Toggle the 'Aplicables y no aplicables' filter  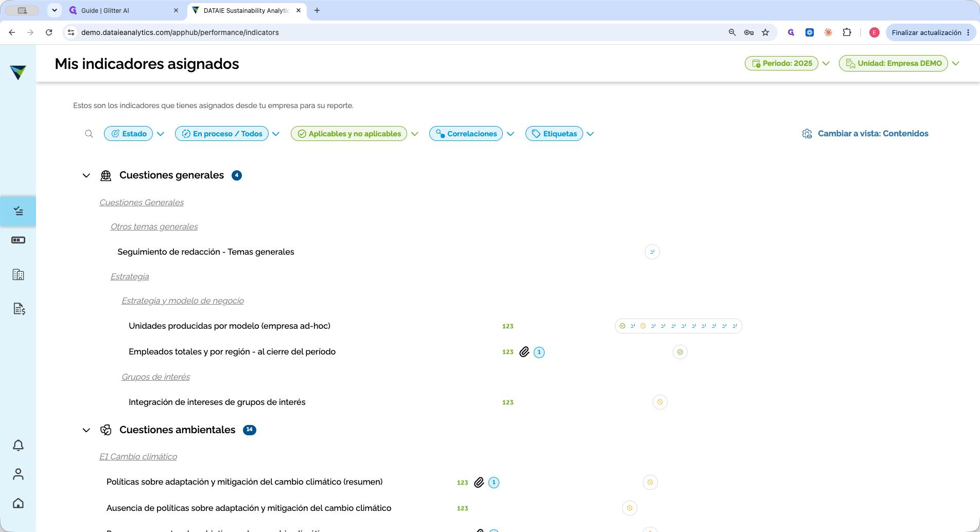pos(349,134)
